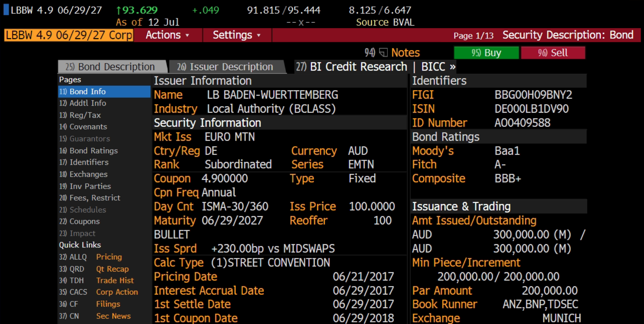This screenshot has width=644, height=324.
Task: Open TDH Trade Hist quick link
Action: point(97,280)
